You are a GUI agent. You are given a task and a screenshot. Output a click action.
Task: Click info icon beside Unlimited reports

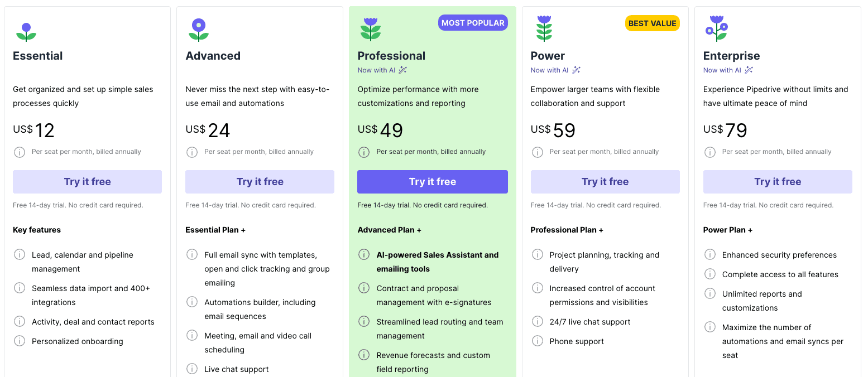point(710,293)
